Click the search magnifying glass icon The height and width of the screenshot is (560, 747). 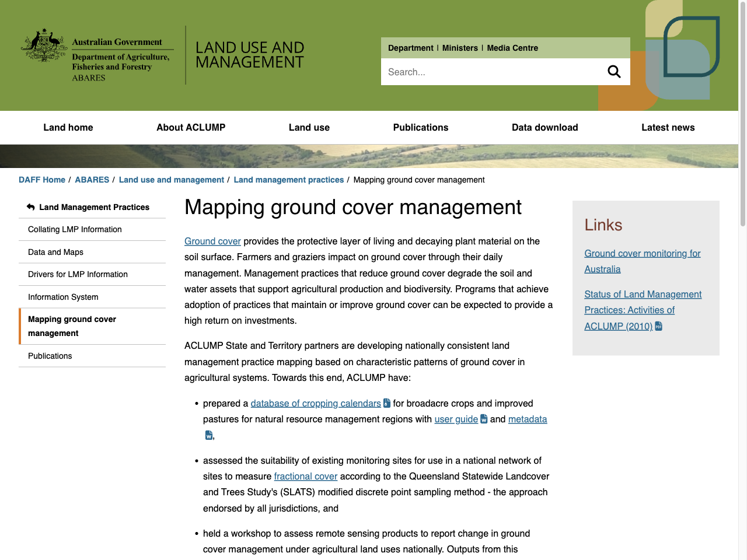pos(614,71)
